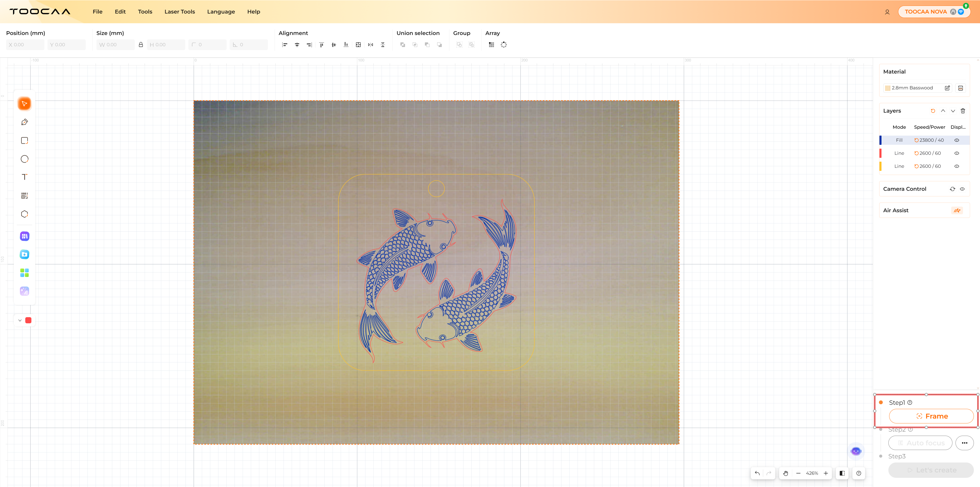The image size is (980, 487).
Task: Delete layer with the trash icon
Action: 963,111
